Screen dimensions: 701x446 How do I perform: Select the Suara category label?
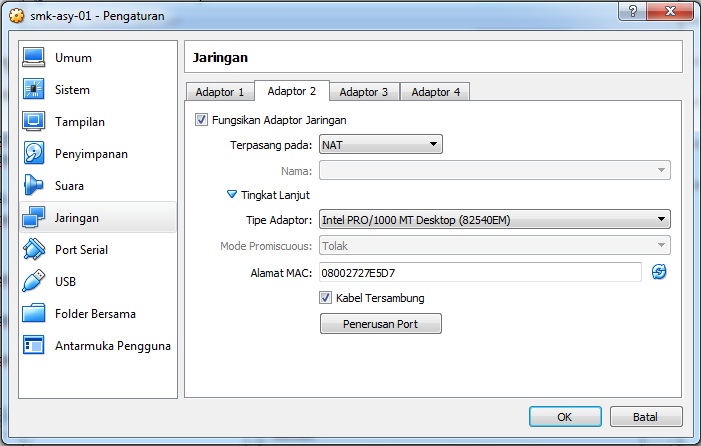click(x=69, y=186)
